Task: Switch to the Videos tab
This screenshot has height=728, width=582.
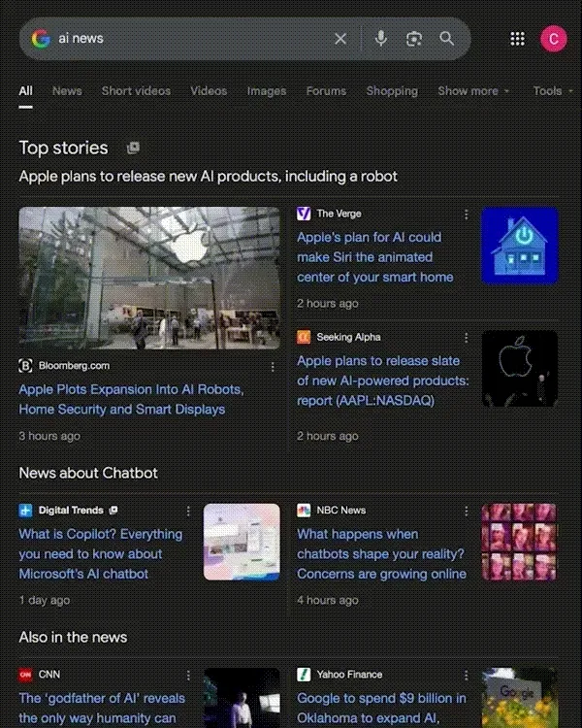Action: coord(209,91)
